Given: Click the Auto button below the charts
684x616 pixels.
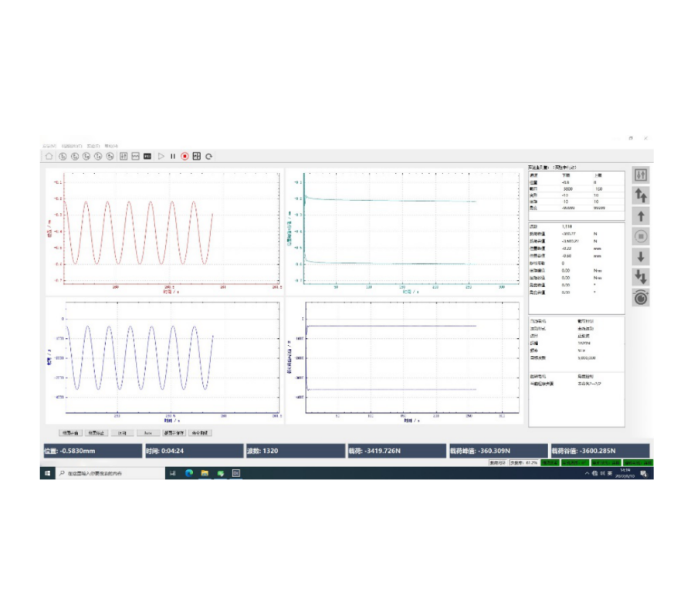Looking at the screenshot, I should (x=148, y=433).
